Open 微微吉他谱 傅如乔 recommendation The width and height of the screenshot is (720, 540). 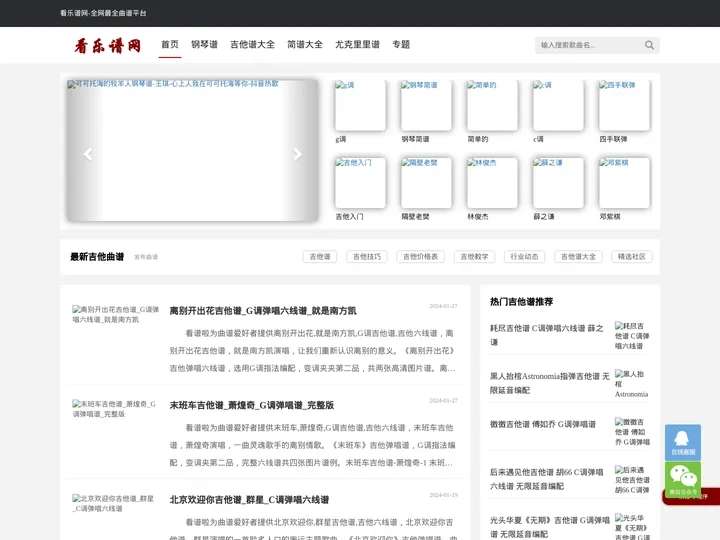coord(543,424)
